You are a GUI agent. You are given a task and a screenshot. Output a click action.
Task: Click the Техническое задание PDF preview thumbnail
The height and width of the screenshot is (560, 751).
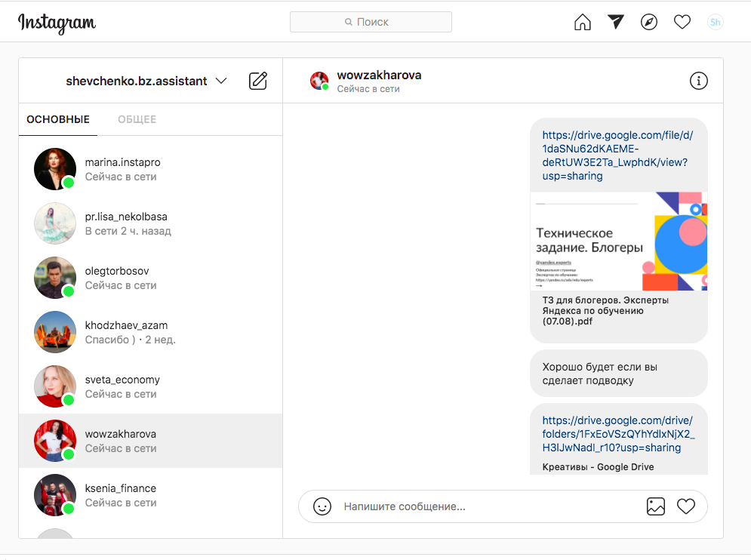point(618,242)
